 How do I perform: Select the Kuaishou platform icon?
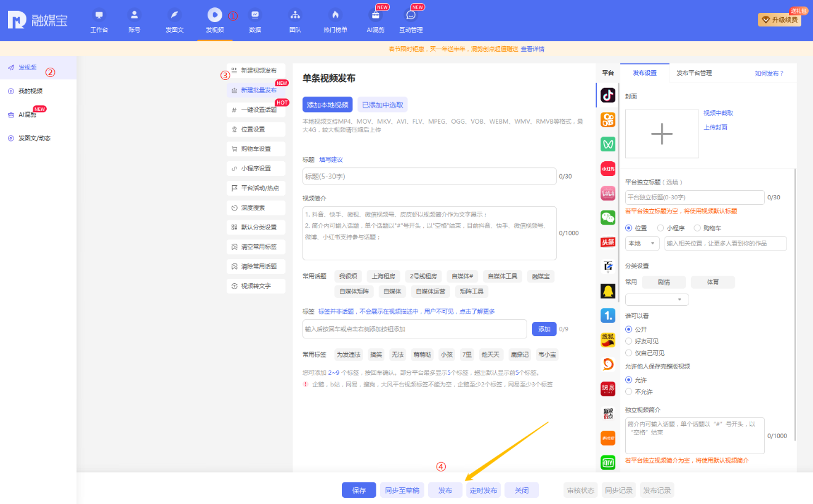pos(608,119)
